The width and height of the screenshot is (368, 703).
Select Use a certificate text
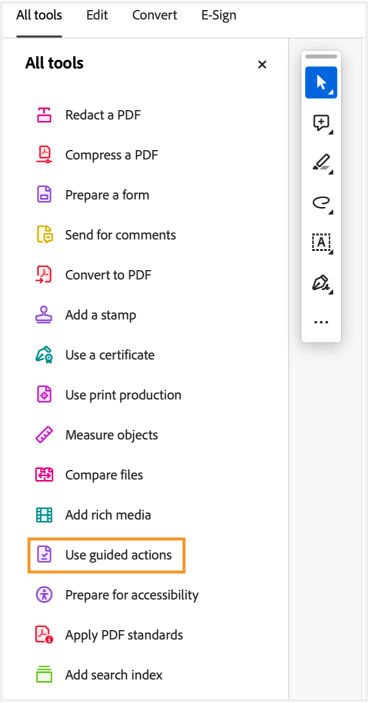coord(110,355)
